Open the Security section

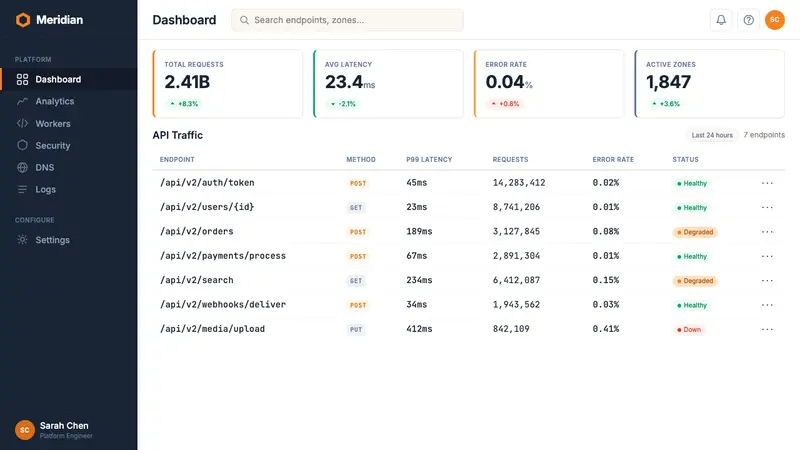[x=68, y=145]
